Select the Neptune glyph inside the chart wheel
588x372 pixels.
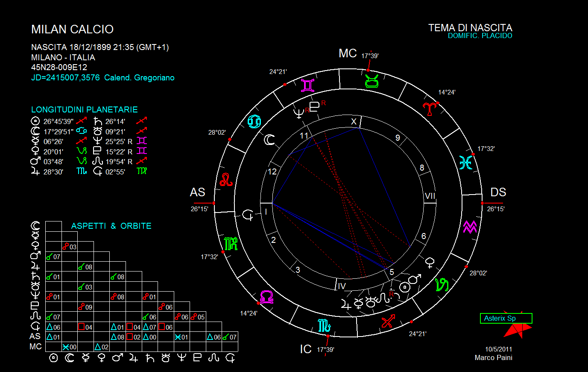pyautogui.click(x=299, y=114)
